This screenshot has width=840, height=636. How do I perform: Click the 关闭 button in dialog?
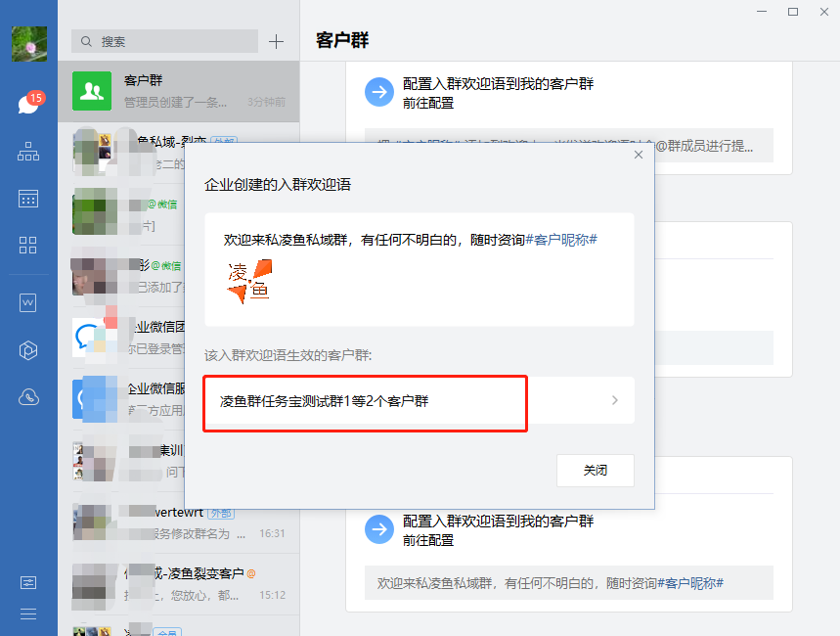click(595, 471)
